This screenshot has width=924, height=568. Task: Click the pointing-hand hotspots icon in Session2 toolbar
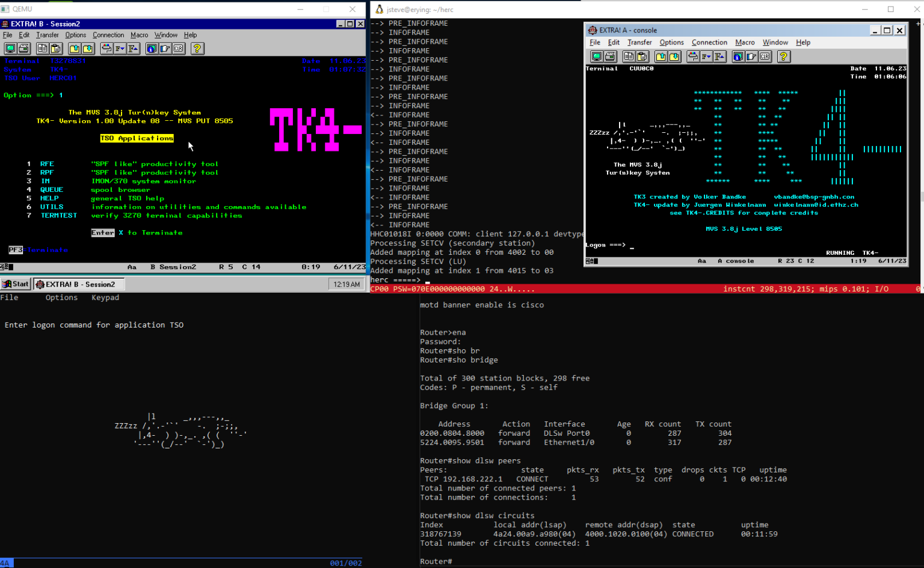[x=164, y=49]
